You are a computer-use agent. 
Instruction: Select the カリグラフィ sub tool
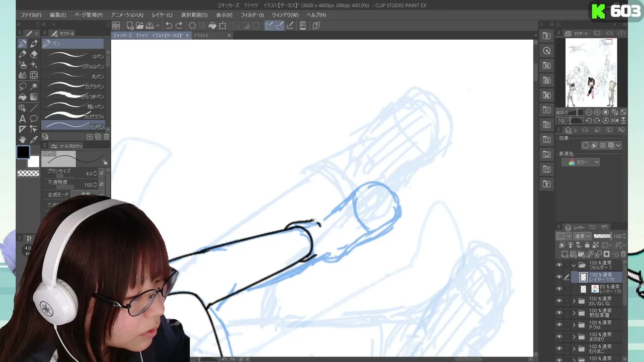73,116
